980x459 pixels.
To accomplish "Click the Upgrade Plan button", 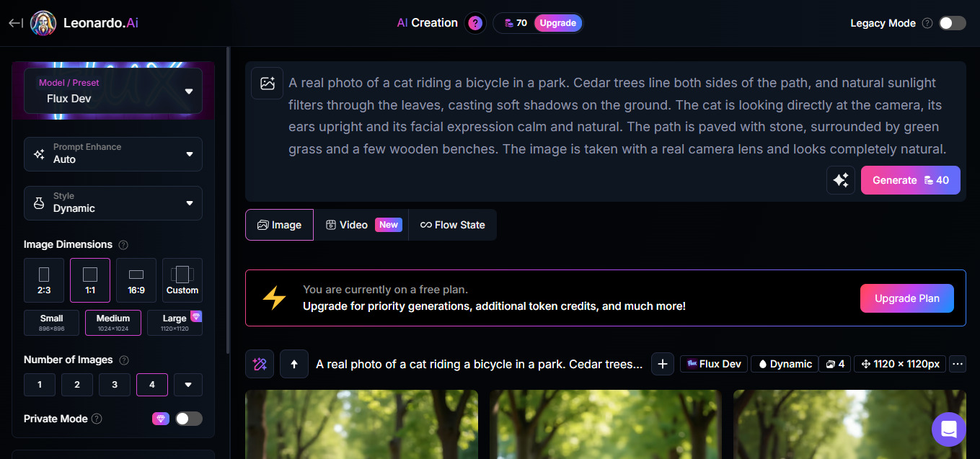I will [x=906, y=298].
